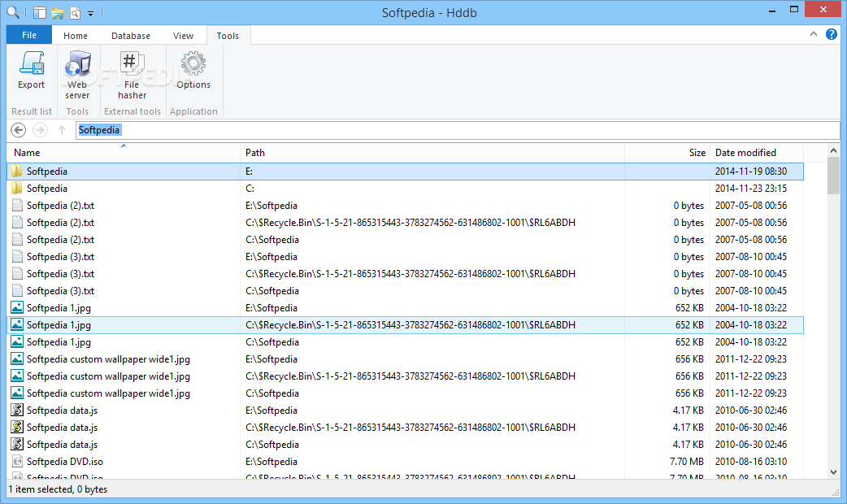
Task: Click the status bar selection text
Action: [58, 489]
